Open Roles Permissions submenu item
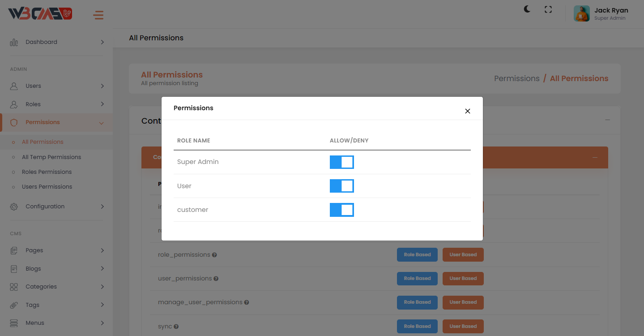The image size is (644, 336). pyautogui.click(x=47, y=172)
